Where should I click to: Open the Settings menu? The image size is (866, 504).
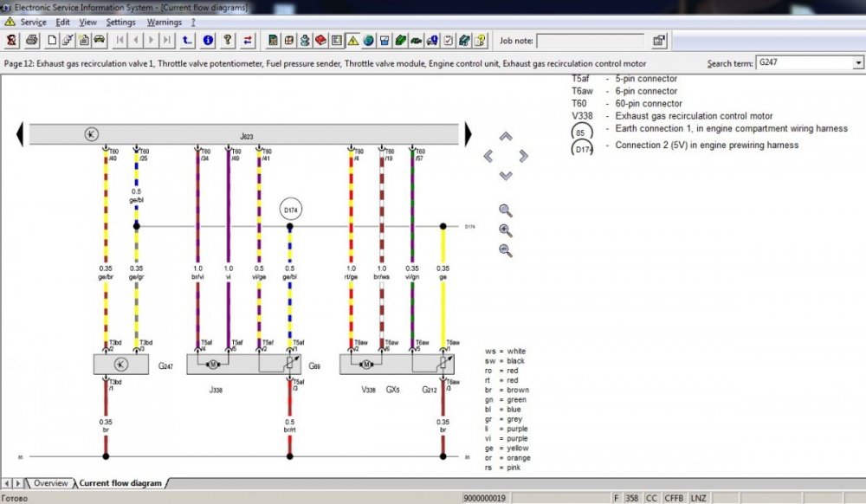120,22
